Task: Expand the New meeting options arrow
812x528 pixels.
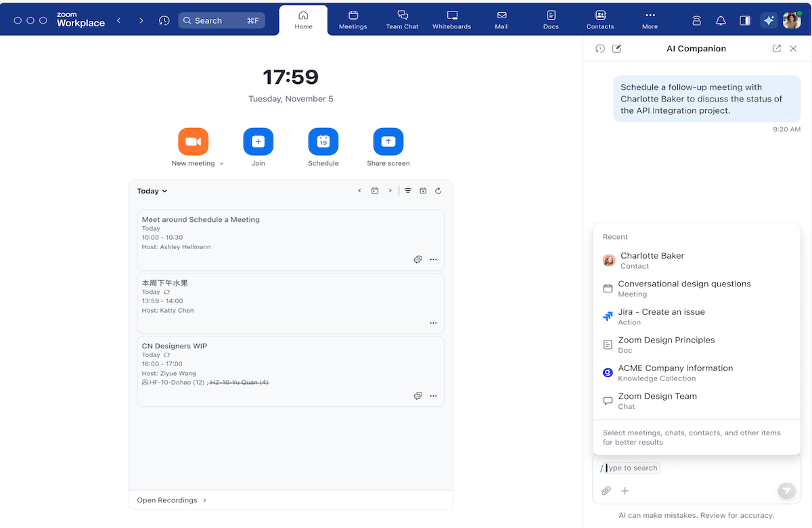Action: click(x=221, y=164)
